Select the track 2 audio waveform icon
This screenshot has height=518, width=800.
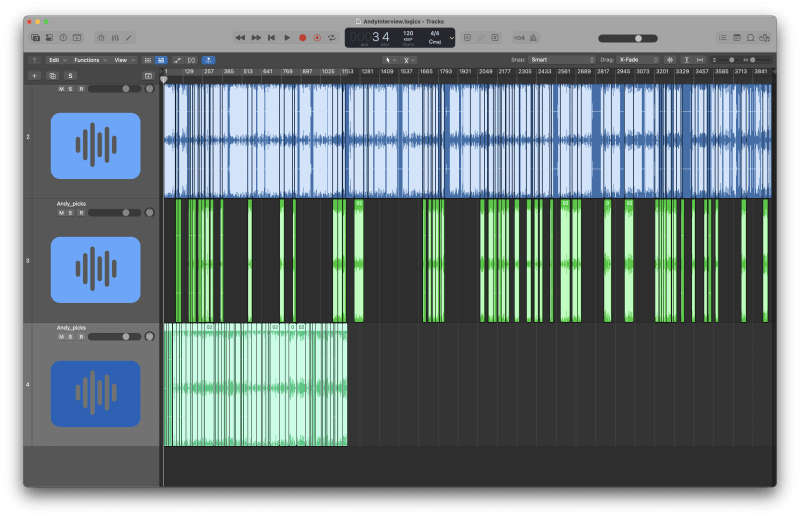click(95, 146)
